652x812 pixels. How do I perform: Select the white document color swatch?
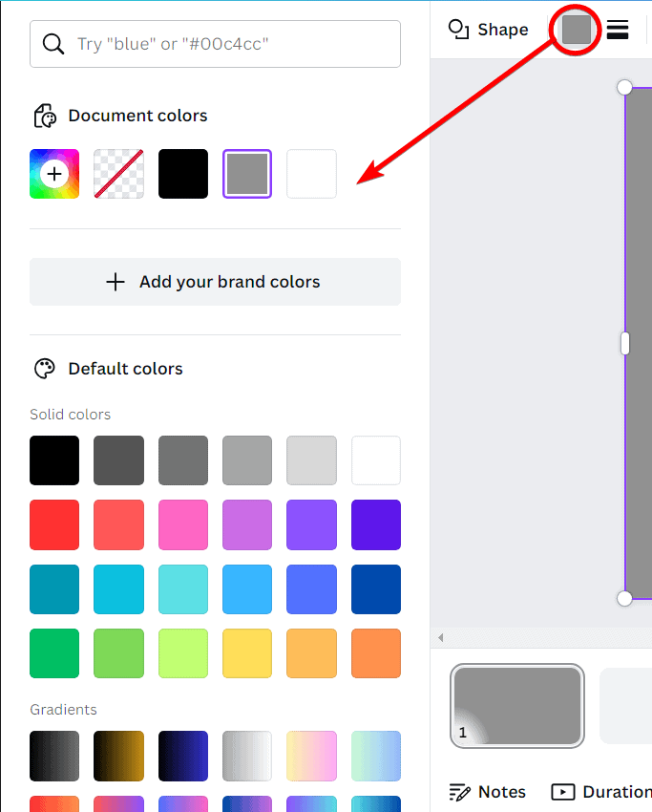pyautogui.click(x=311, y=174)
